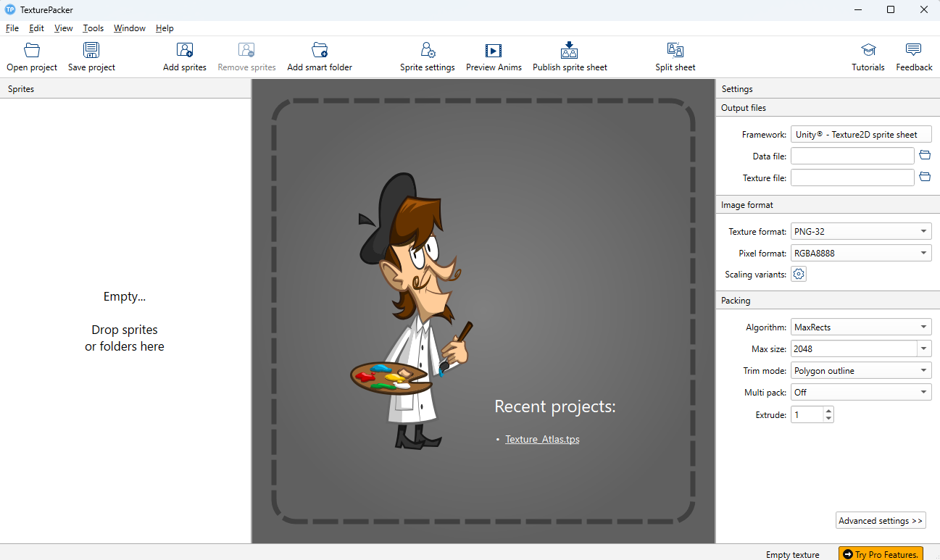The image size is (940, 560).
Task: Click the Packing section header
Action: (x=828, y=301)
